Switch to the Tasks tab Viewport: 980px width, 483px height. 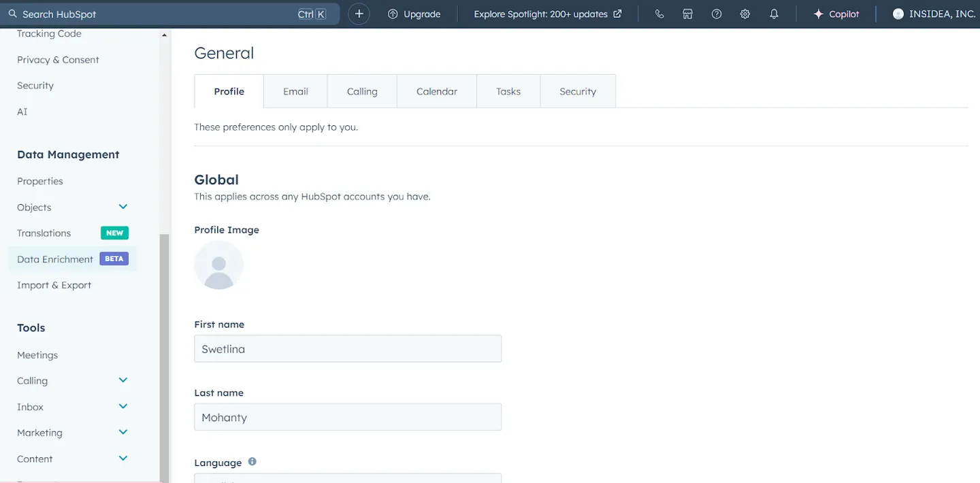point(508,91)
